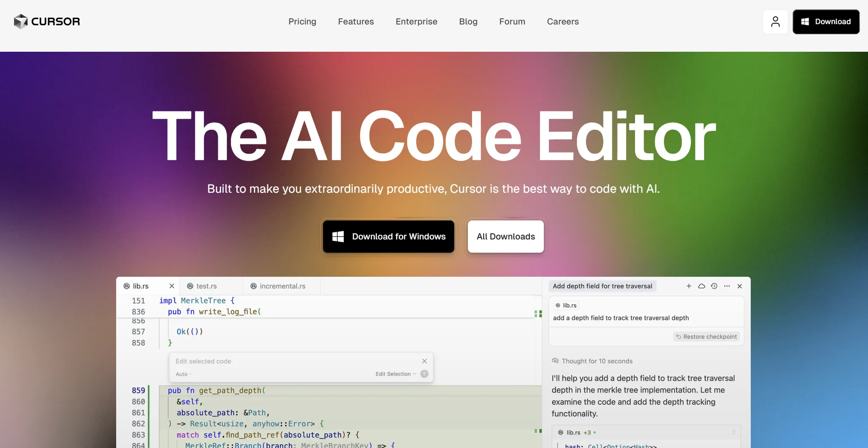Image resolution: width=868 pixels, height=448 pixels.
Task: Click 'add a depth field to track tree traversal depth' message
Action: 621,318
